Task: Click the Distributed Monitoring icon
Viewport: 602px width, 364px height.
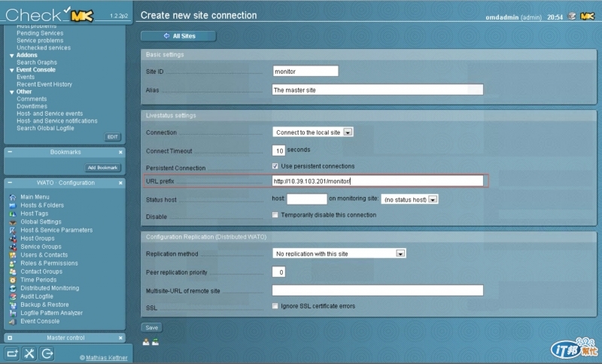Action: [13, 289]
